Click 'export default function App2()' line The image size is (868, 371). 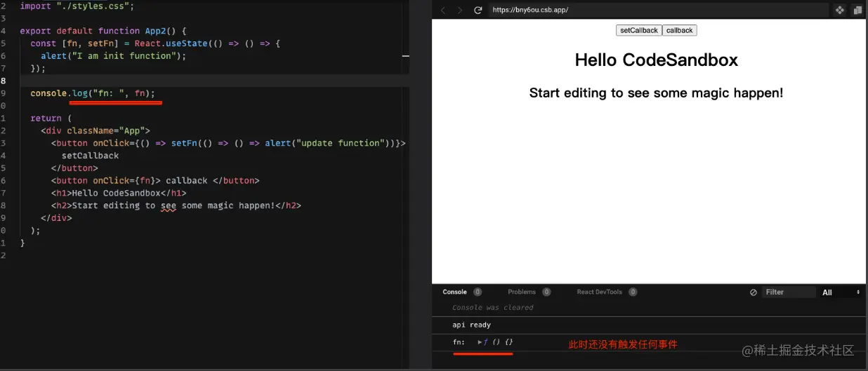coord(103,31)
